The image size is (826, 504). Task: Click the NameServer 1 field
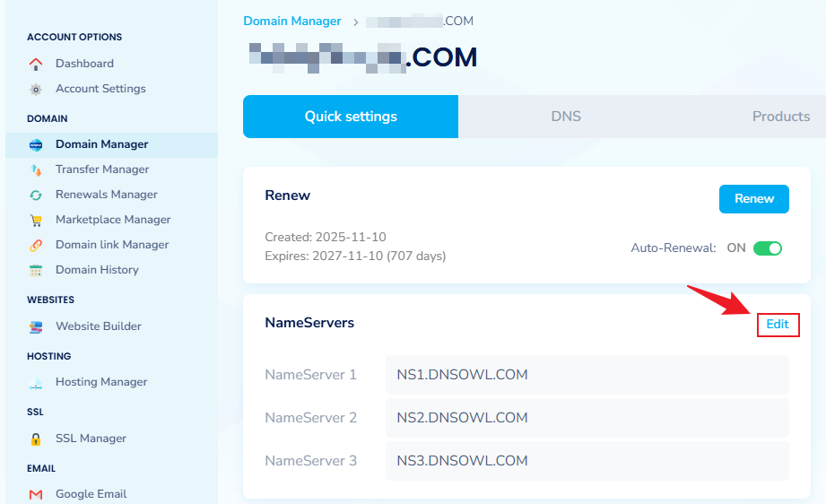587,375
